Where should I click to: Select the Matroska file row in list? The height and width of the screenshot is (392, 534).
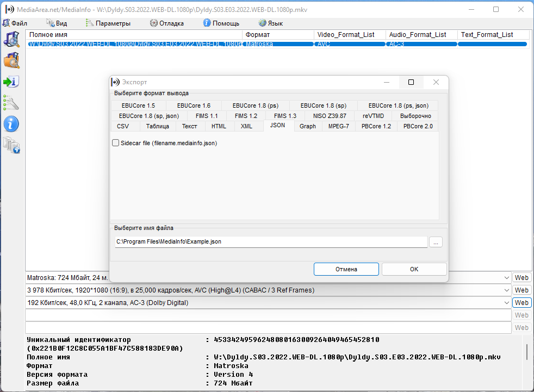point(277,44)
